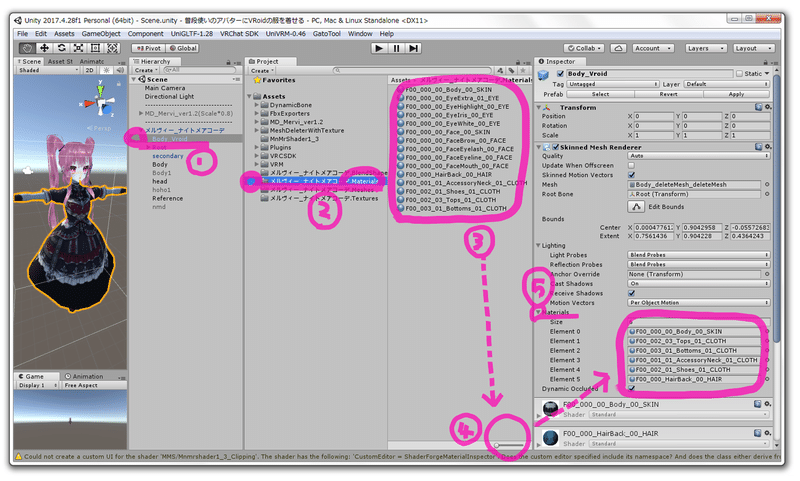Open the Shaded draw mode dropdown

point(48,70)
